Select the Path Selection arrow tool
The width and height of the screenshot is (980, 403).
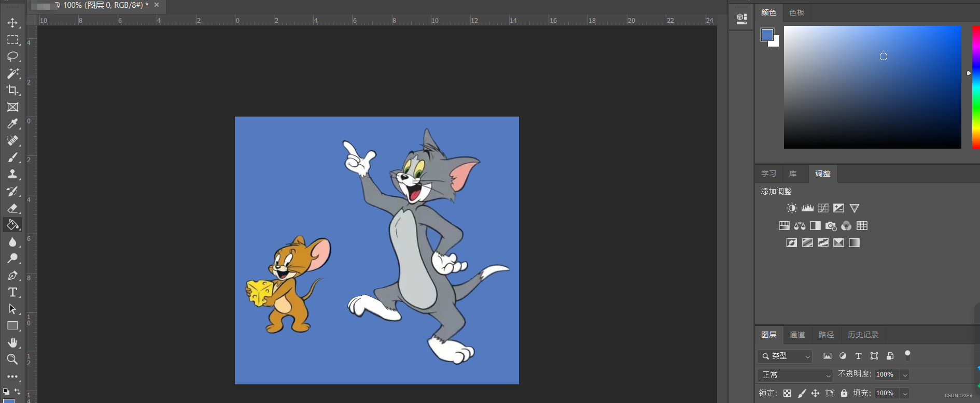pyautogui.click(x=12, y=309)
